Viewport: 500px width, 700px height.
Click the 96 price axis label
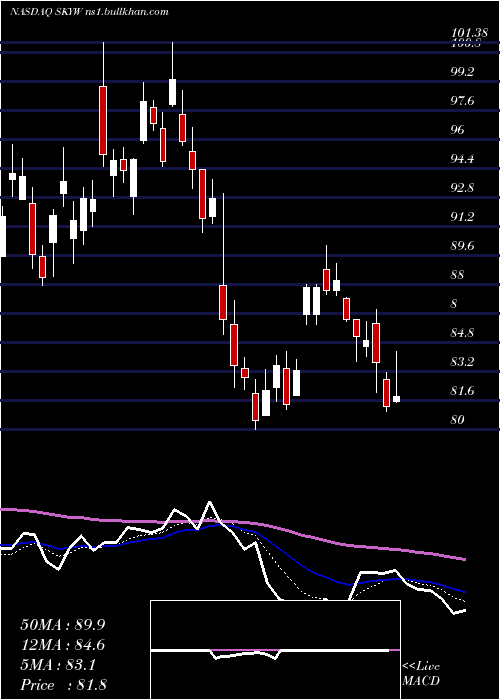[458, 129]
